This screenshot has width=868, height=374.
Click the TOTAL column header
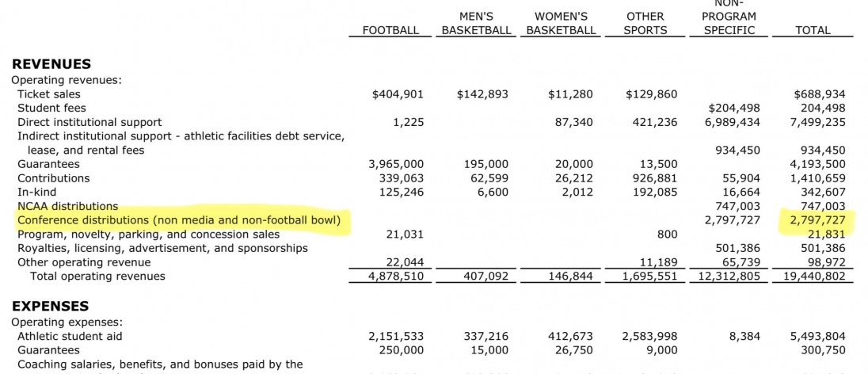813,30
